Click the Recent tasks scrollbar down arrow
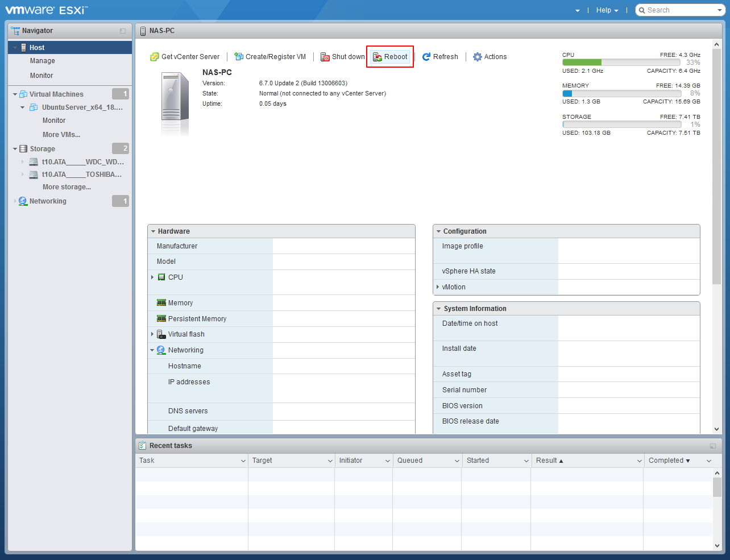This screenshot has width=730, height=560. coord(717,546)
